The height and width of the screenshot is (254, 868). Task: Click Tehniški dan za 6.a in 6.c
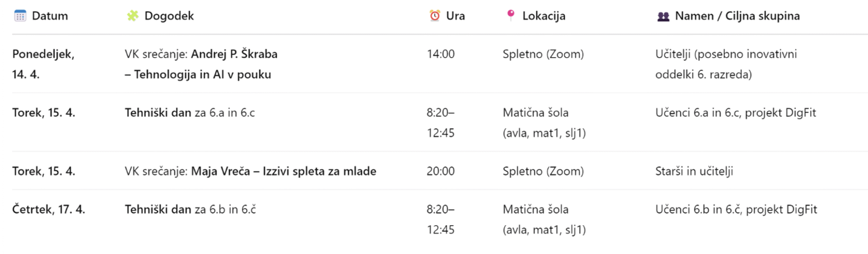(x=189, y=113)
